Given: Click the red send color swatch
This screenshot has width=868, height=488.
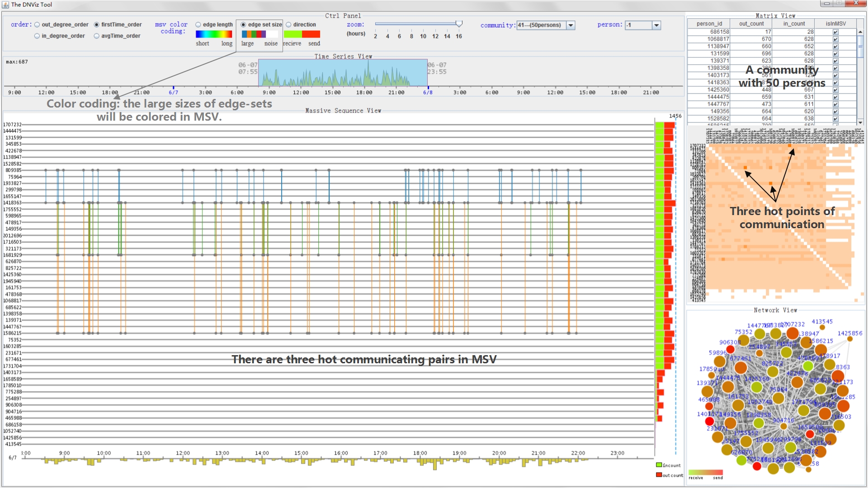Looking at the screenshot, I should (x=311, y=34).
